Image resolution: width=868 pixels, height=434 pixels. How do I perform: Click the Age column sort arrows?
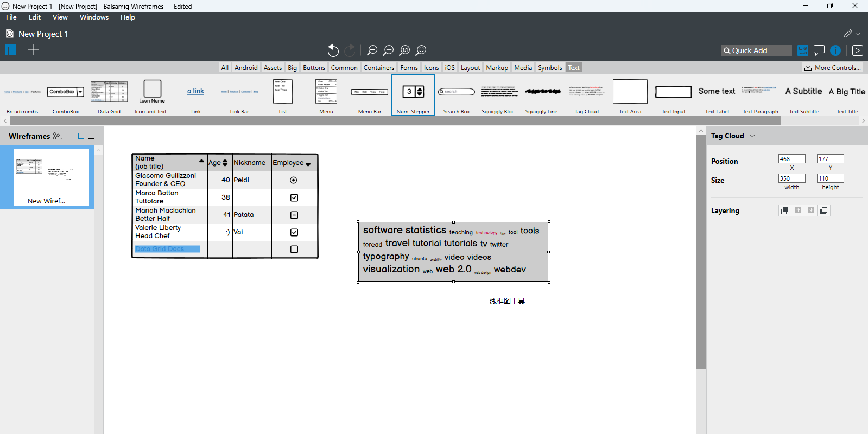point(225,163)
